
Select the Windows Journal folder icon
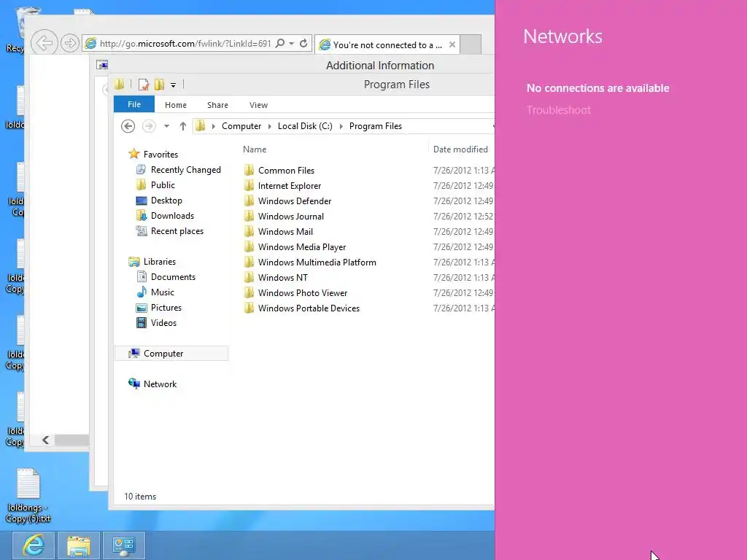[249, 216]
